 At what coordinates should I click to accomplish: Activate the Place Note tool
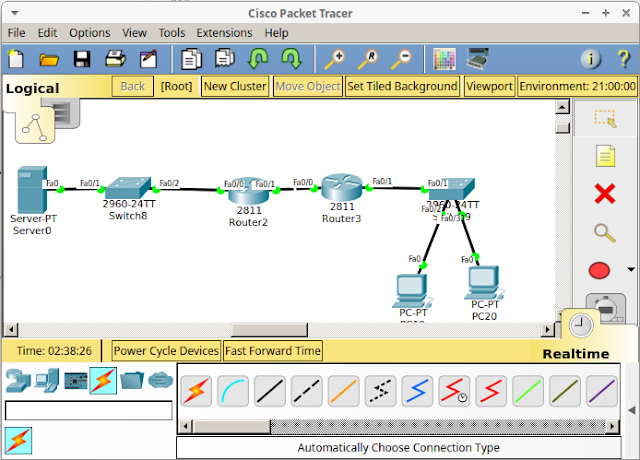(605, 156)
